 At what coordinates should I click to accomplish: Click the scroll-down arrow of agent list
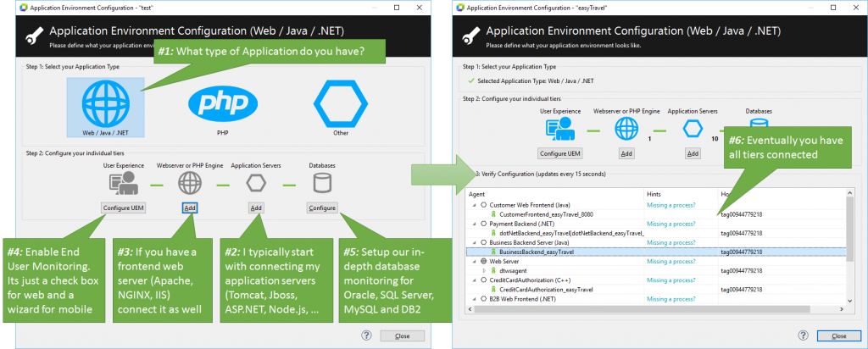(850, 301)
